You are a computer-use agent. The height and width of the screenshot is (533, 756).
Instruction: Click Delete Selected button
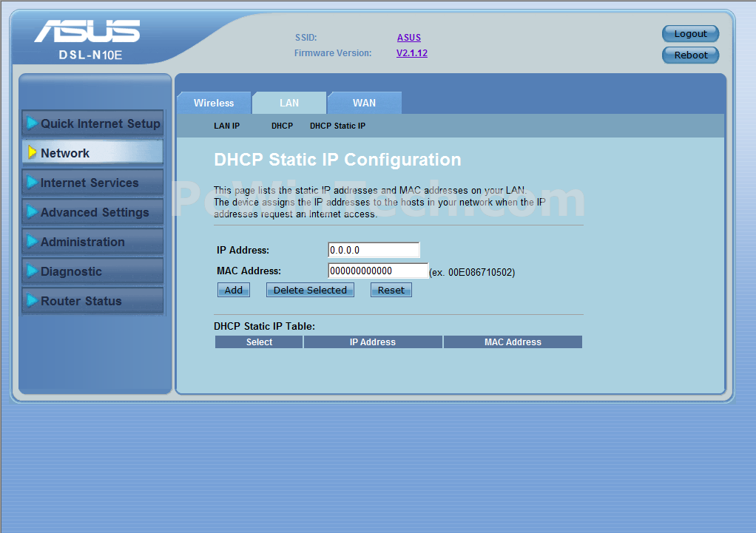(x=310, y=290)
